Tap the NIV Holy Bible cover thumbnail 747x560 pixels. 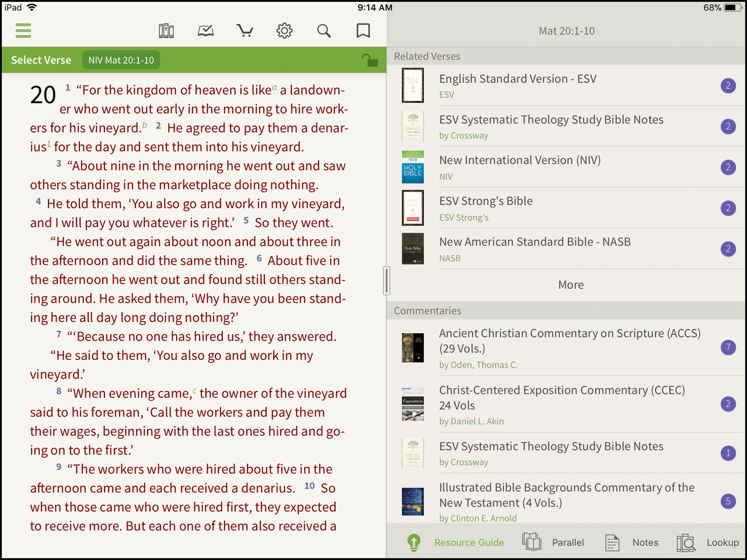tap(413, 167)
